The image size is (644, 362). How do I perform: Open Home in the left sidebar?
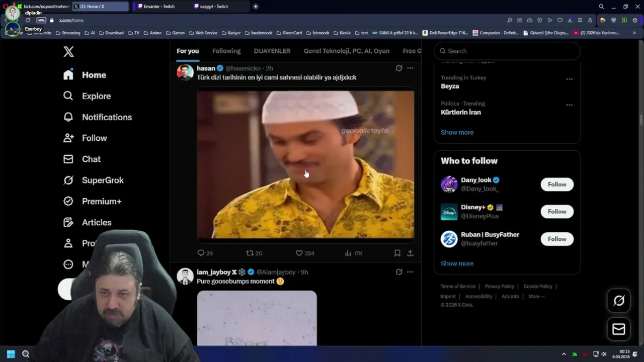click(x=85, y=75)
